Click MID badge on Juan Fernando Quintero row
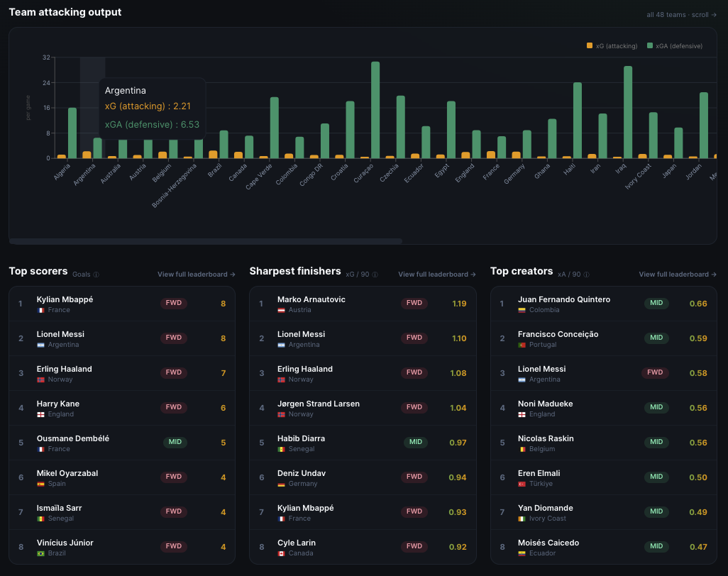728x576 pixels. [x=656, y=303]
